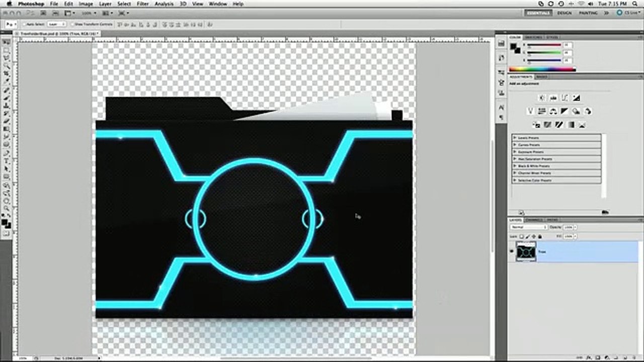Add a Hue/Saturation adjustment layer
Screen dimensions: 644x362
[x=542, y=111]
